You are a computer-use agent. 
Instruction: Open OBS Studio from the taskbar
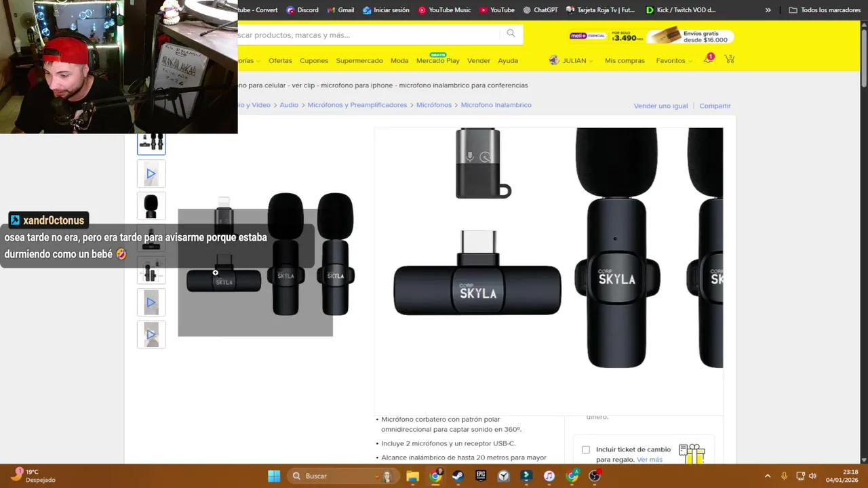click(595, 476)
